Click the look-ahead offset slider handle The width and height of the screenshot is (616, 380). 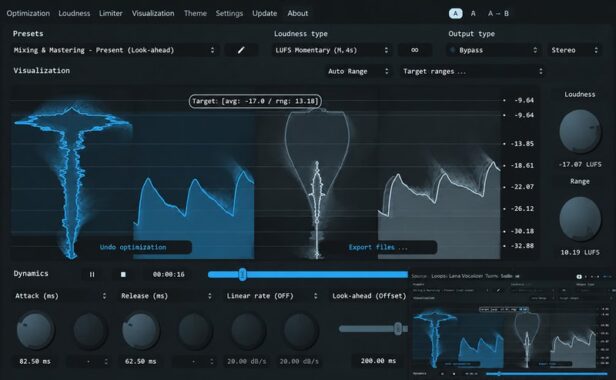(398, 329)
